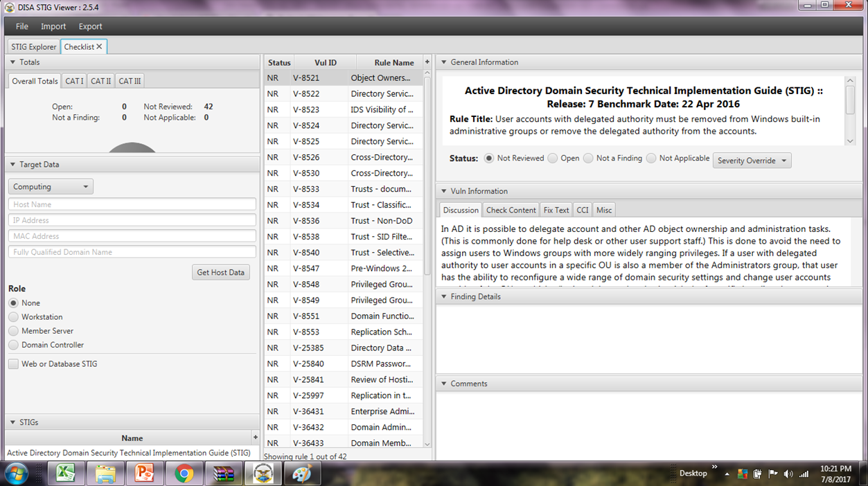Click the volume icon in system tray

788,474
